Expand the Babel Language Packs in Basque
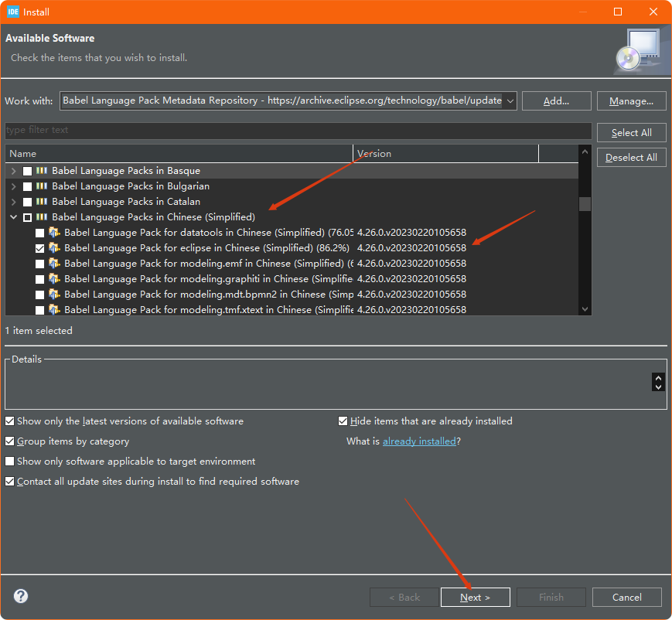672x620 pixels. click(x=14, y=171)
